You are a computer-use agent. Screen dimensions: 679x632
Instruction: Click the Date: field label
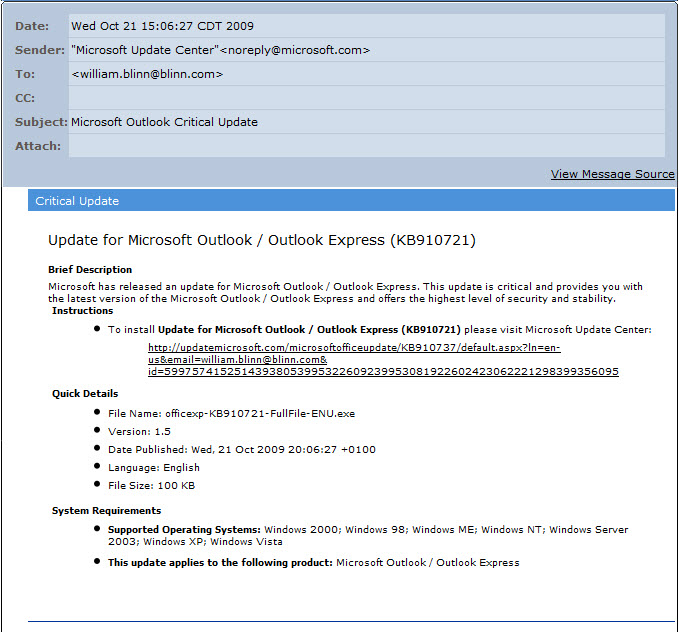point(32,26)
